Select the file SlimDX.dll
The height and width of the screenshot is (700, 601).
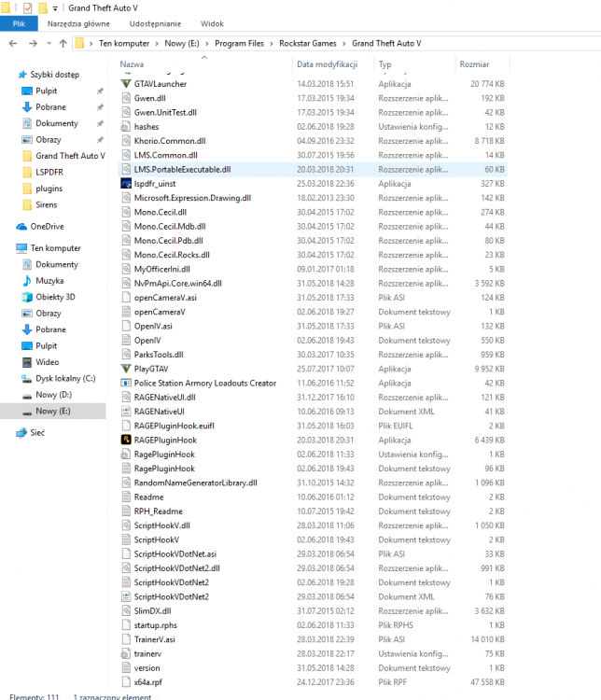coord(312,611)
